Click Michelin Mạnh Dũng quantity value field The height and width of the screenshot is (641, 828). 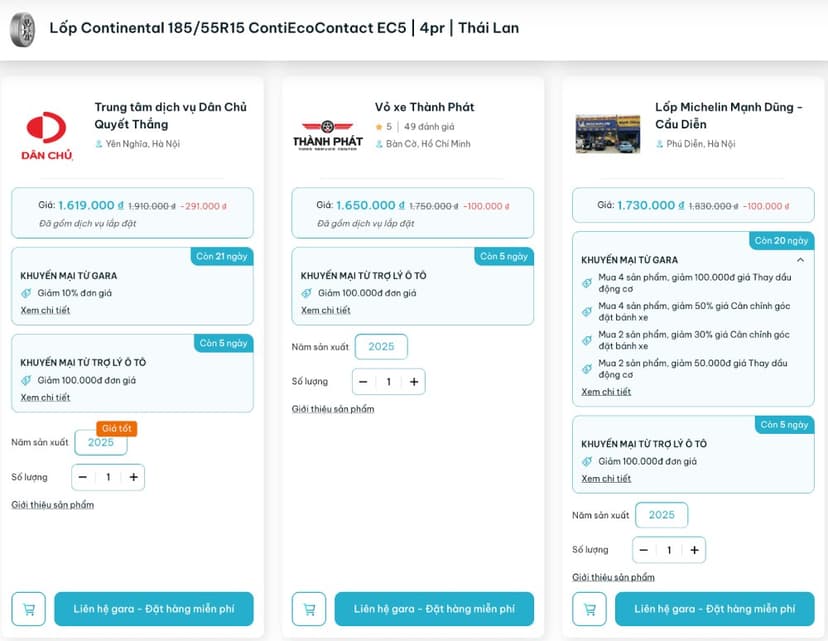[x=669, y=550]
